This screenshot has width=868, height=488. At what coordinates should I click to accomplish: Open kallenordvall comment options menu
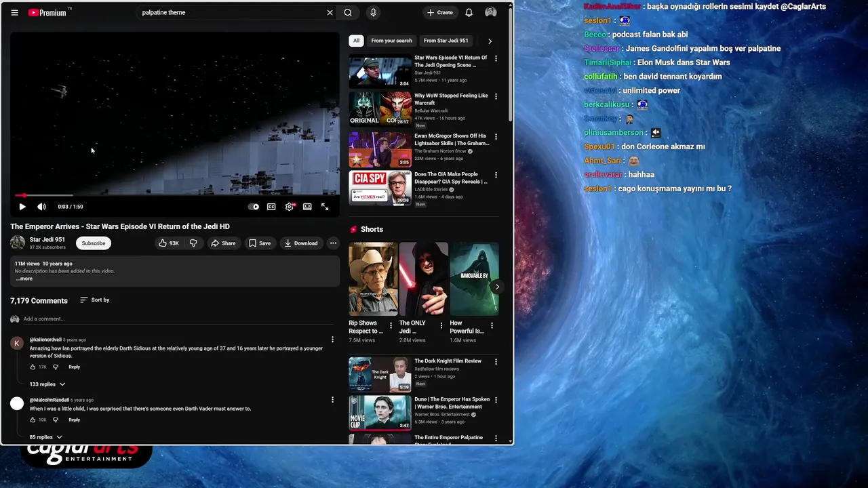[x=332, y=340]
